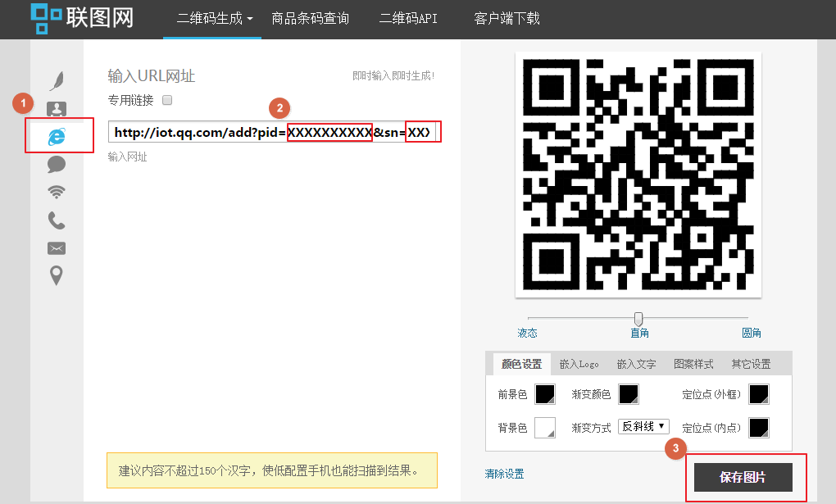Click the 即时输入即时生成! text
Screen dimensions: 836x504
pyautogui.click(x=393, y=75)
